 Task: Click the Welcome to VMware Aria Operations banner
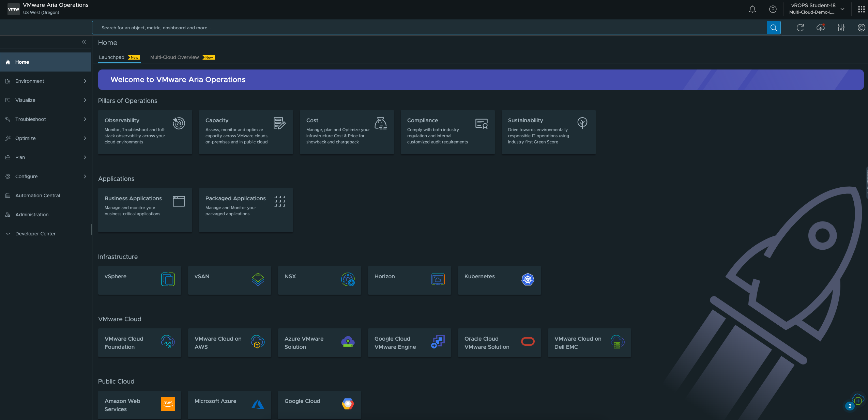(481, 80)
